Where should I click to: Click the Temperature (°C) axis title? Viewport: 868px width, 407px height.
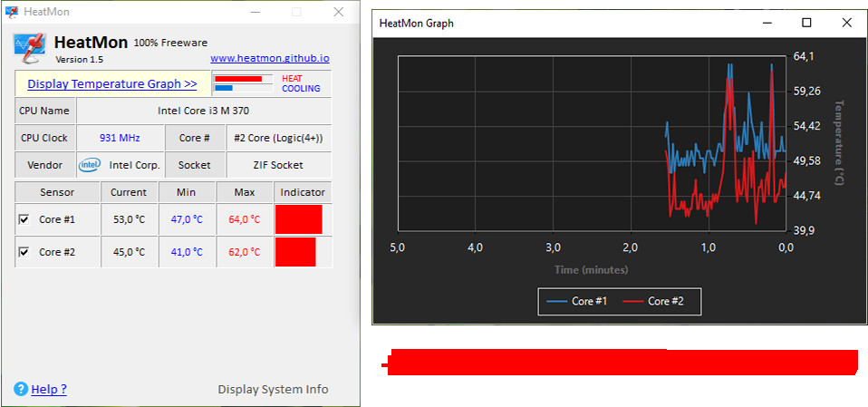tap(839, 143)
